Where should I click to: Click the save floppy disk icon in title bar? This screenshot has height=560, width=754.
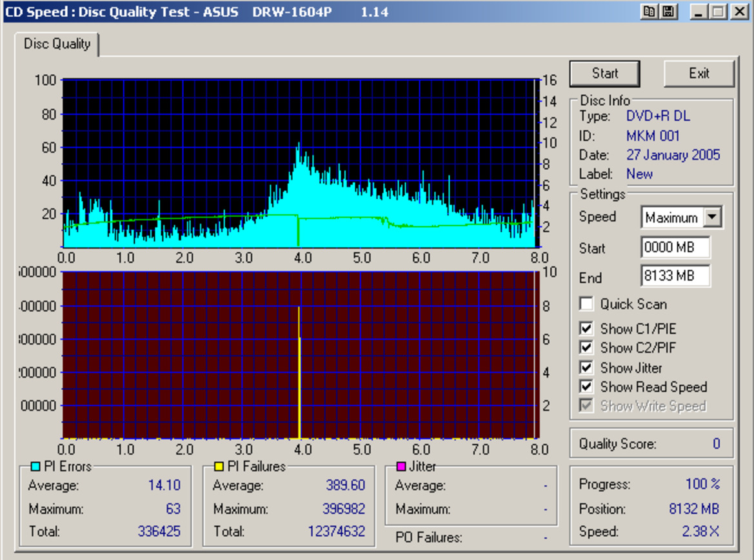point(668,12)
